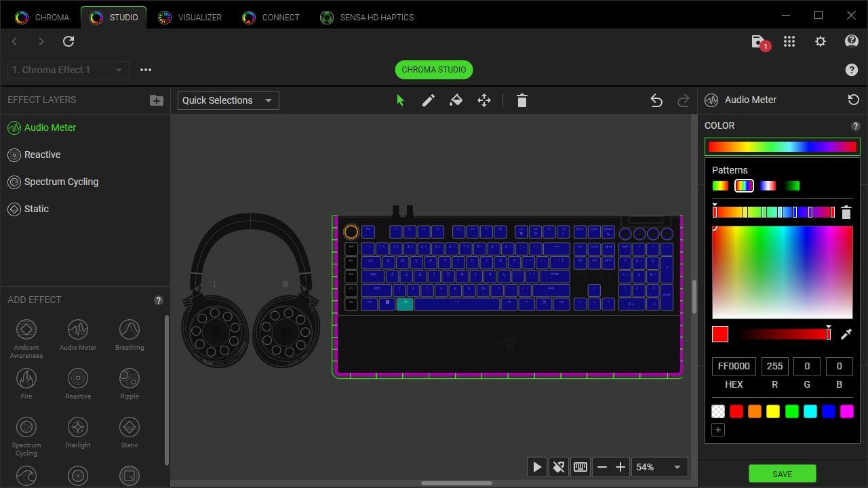Add the Audio Meter effect from list
This screenshot has height=488, width=868.
point(78,335)
